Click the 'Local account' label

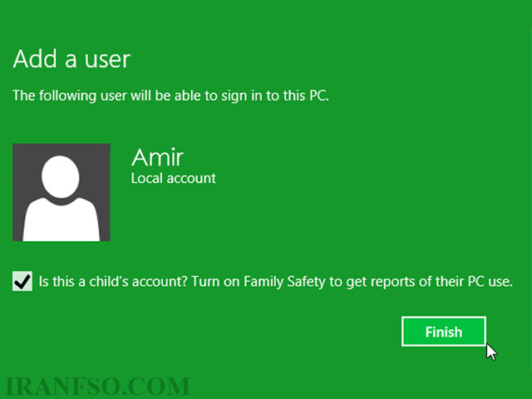click(x=174, y=178)
